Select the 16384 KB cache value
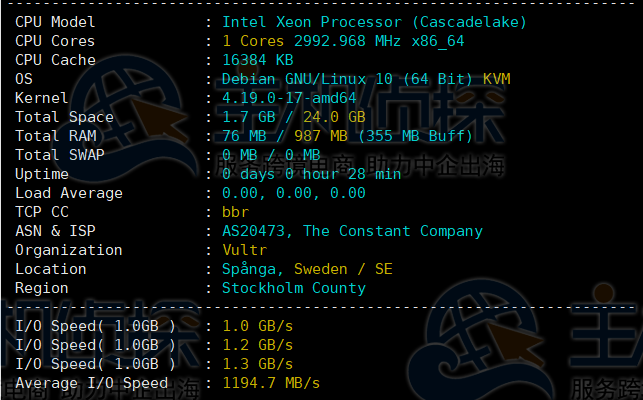 259,60
